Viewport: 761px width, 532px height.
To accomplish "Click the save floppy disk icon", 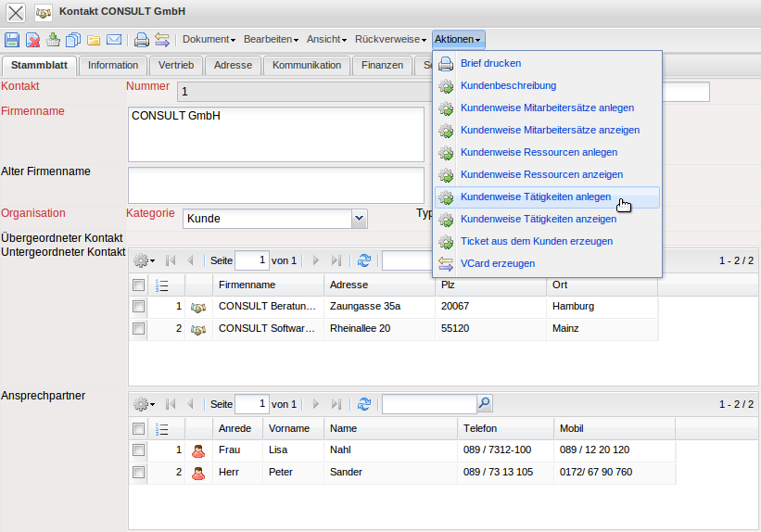I will coord(12,40).
